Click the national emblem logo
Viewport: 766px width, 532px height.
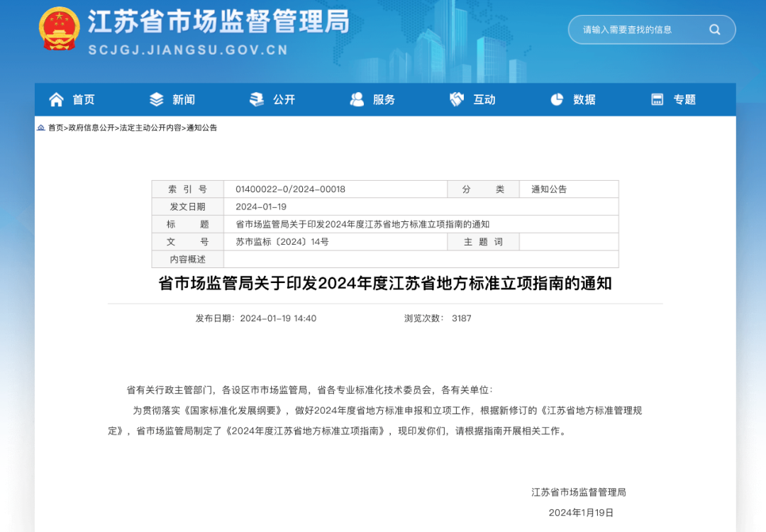[59, 29]
